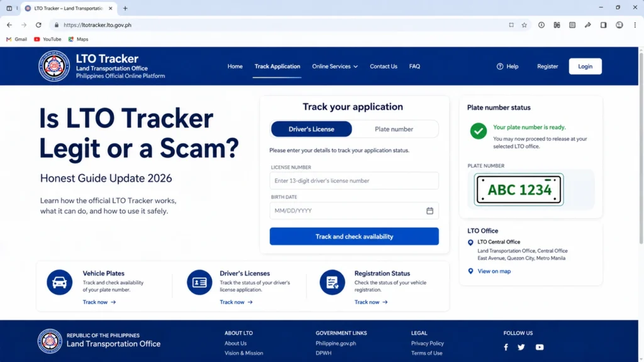The width and height of the screenshot is (644, 362).
Task: Click View on map link
Action: click(494, 271)
